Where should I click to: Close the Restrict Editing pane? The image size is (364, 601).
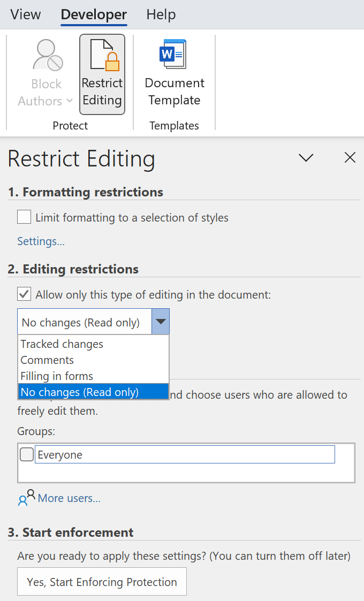click(x=350, y=157)
